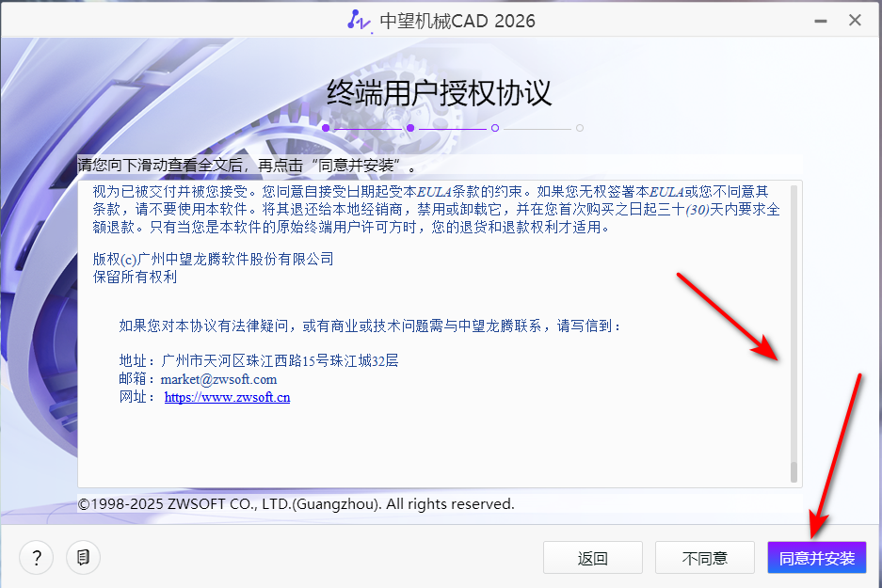Click the second progress step dot
Screen dimensions: 882x588
point(410,128)
